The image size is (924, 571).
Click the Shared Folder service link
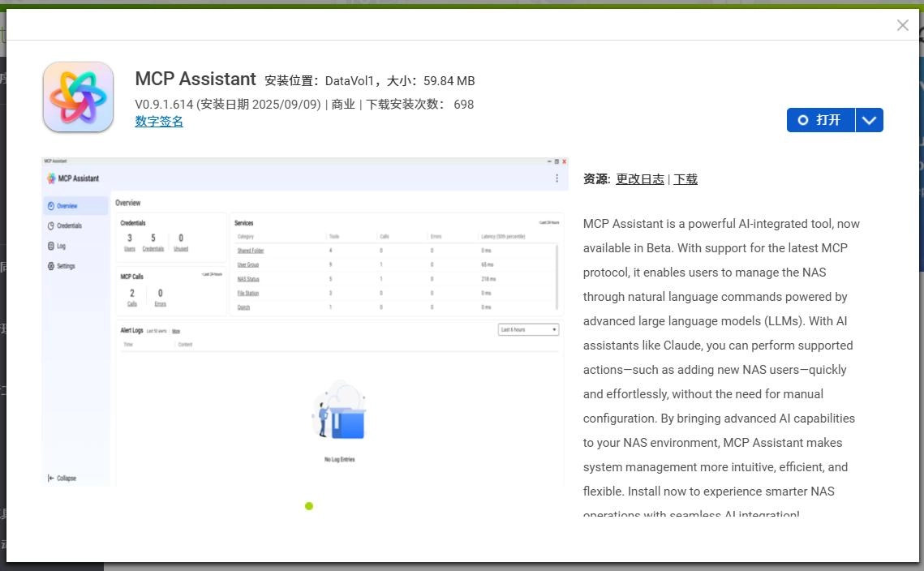click(250, 251)
